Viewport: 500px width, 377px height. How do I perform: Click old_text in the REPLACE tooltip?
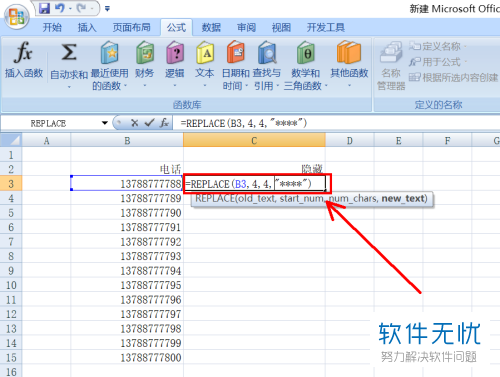(255, 199)
